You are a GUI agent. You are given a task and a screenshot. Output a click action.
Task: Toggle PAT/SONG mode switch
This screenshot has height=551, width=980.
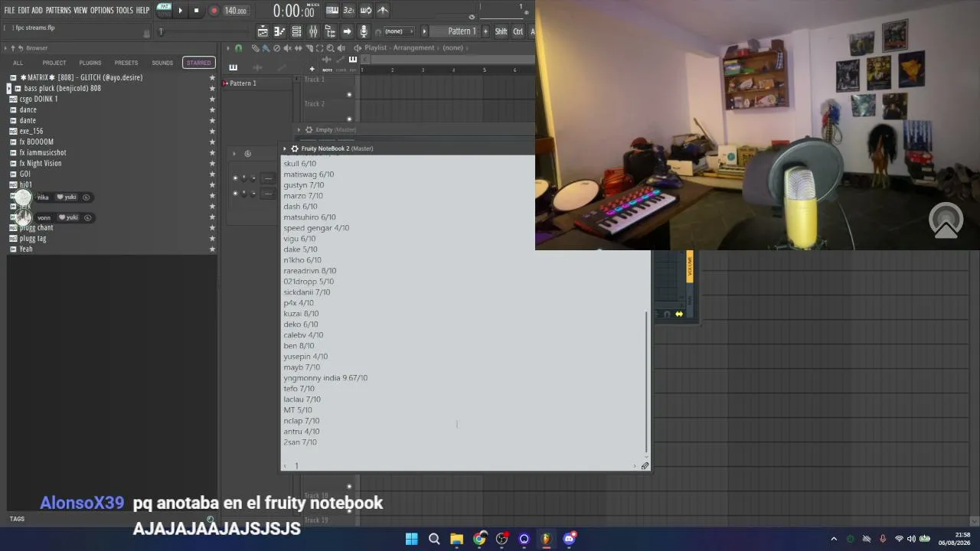tap(164, 10)
